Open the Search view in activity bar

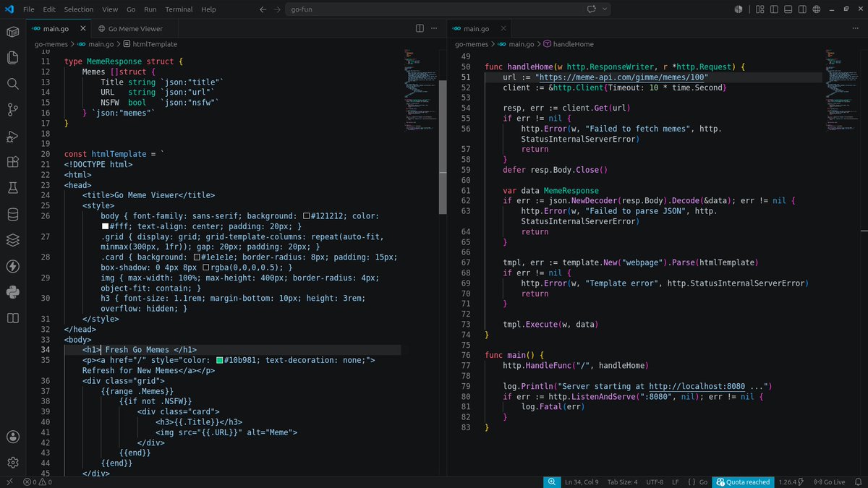pos(12,84)
